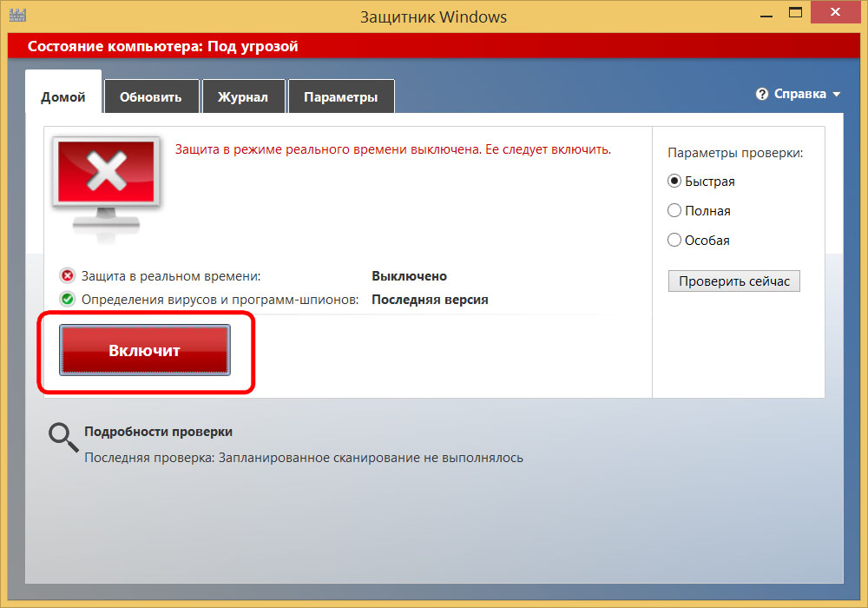Click the Выключено status value
The image size is (868, 608).
[x=409, y=275]
